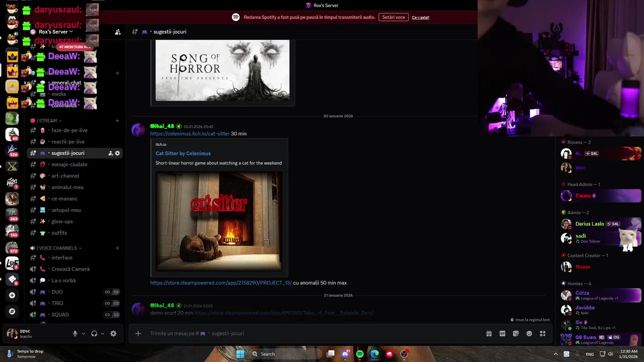Join the Creează Cameră voice channel
644x362 pixels.
[74, 269]
